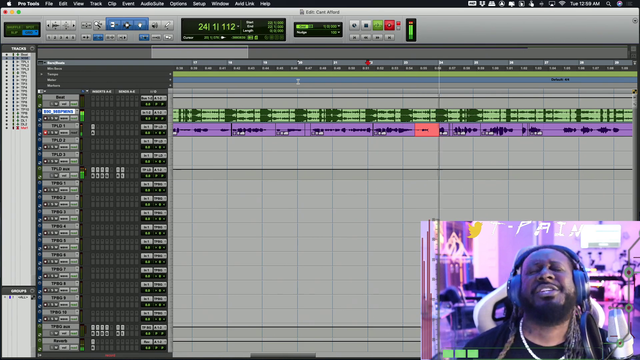Select the red highlighted clip on TPLD 1
The width and height of the screenshot is (640, 360).
pos(427,130)
